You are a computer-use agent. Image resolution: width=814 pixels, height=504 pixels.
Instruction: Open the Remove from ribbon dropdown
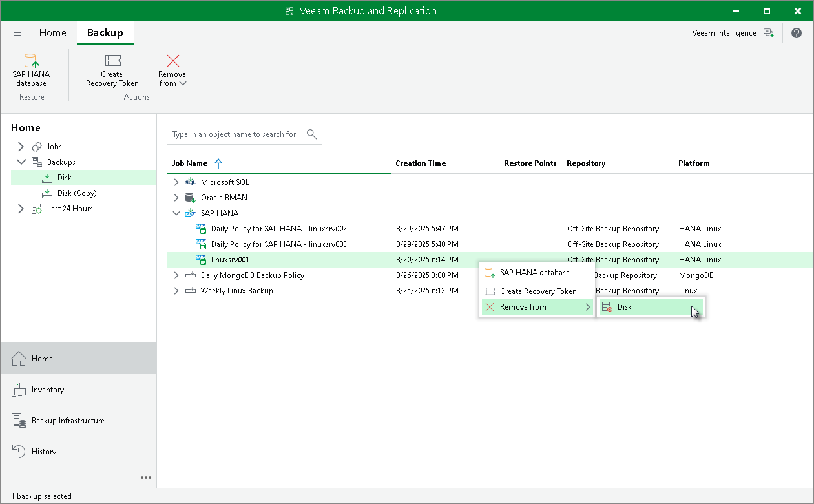coord(172,71)
